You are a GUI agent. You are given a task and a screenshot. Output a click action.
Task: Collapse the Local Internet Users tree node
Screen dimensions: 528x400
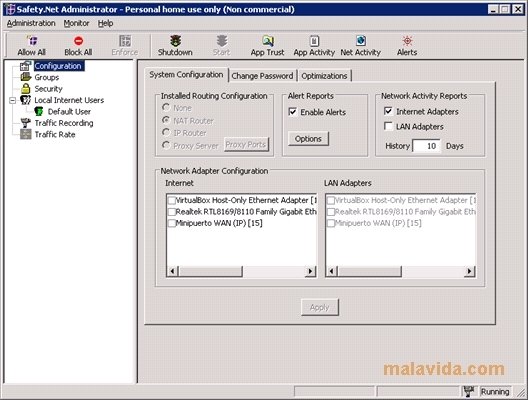pyautogui.click(x=12, y=100)
